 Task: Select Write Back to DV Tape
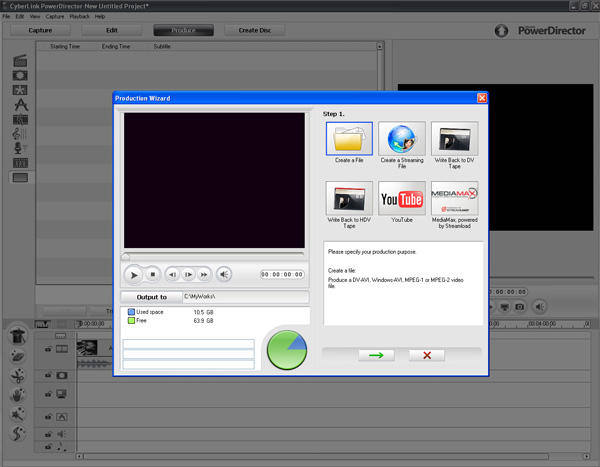454,139
